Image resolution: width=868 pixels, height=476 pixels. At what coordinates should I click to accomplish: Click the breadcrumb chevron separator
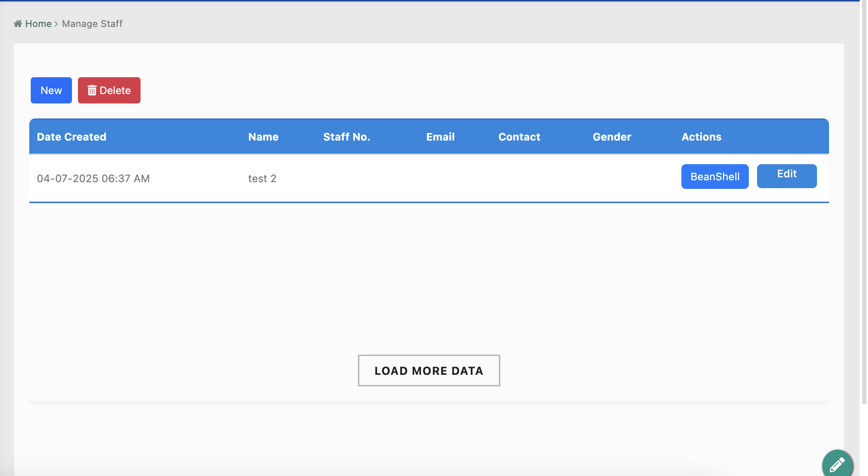click(x=56, y=24)
